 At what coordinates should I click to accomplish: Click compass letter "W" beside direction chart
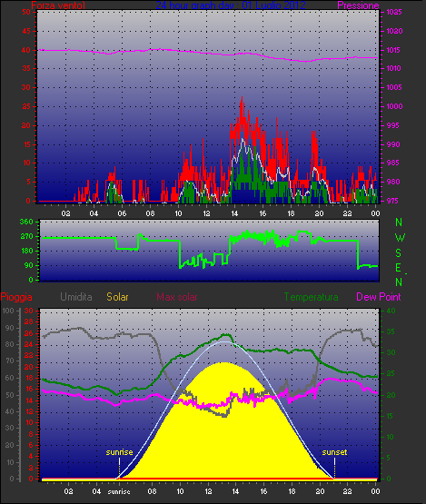[400, 238]
